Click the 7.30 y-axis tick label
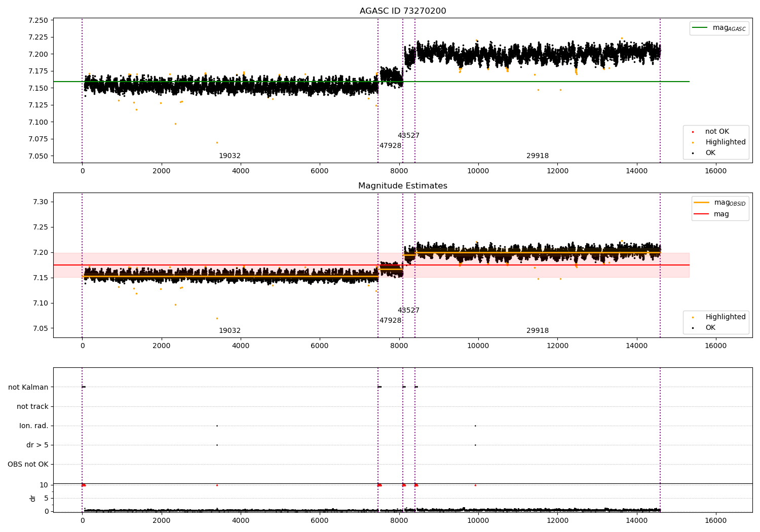The height and width of the screenshot is (532, 760). (x=41, y=202)
